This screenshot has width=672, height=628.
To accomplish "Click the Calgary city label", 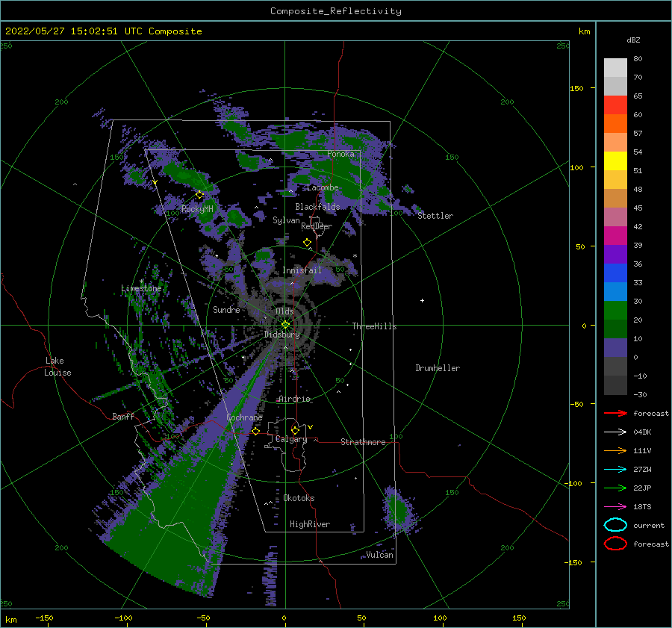I will (291, 439).
